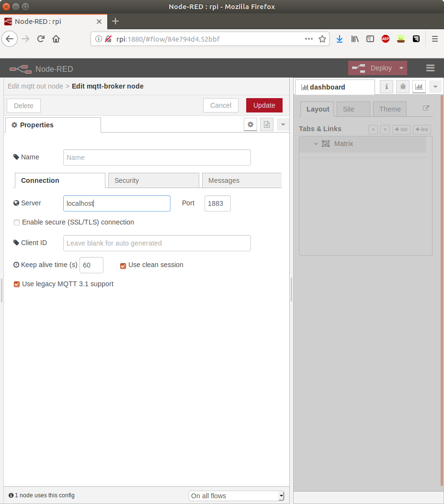Open the Firefox library icon
The width and height of the screenshot is (444, 504).
[x=355, y=39]
